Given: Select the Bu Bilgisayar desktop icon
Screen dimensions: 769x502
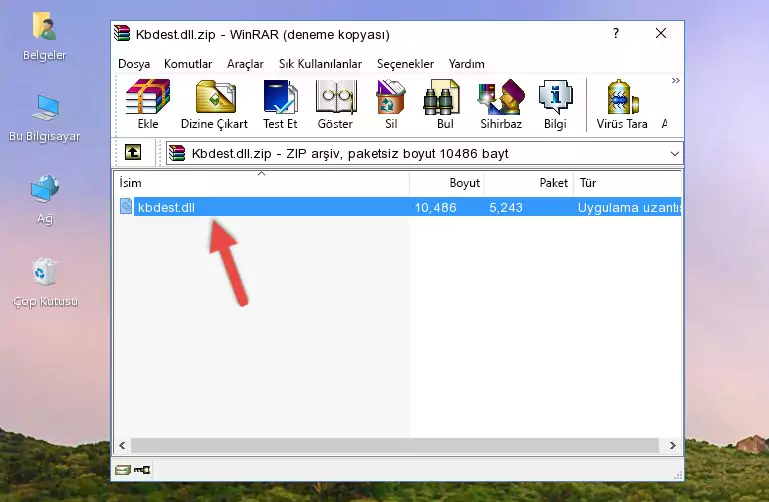Looking at the screenshot, I should click(x=44, y=118).
